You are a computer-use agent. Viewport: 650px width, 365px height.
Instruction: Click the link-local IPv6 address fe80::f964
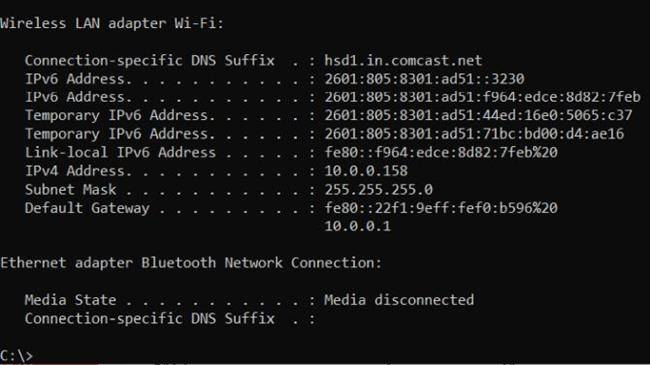pos(441,152)
